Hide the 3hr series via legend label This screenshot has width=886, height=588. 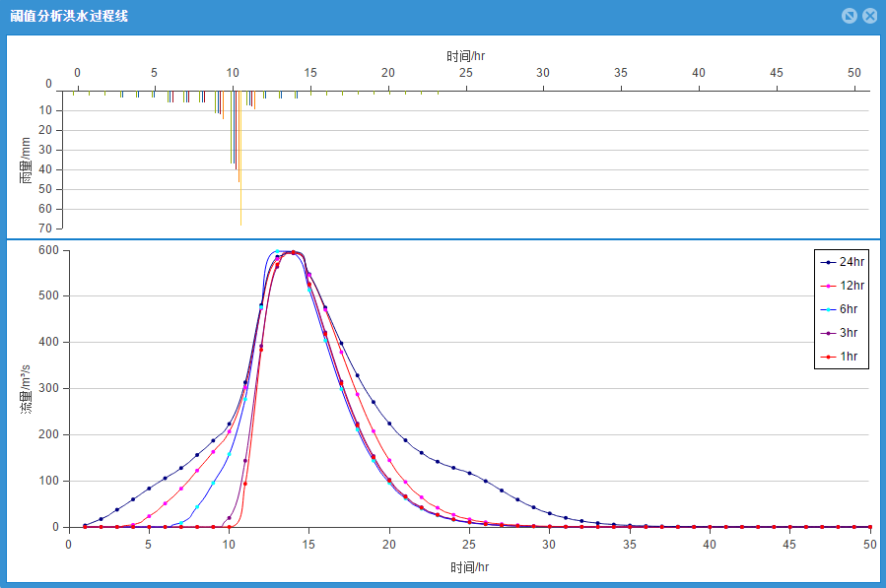849,333
